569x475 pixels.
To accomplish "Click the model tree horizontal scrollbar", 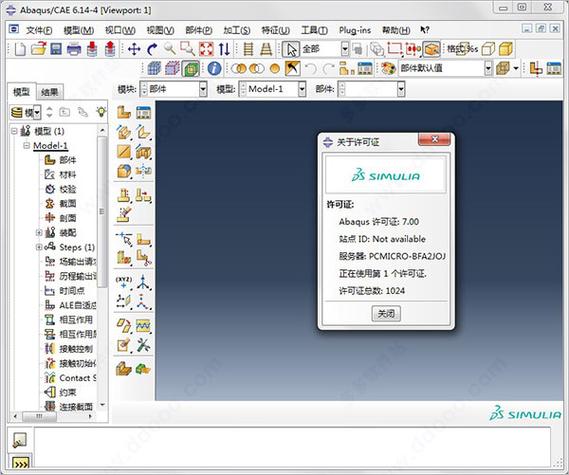I will 40,416.
